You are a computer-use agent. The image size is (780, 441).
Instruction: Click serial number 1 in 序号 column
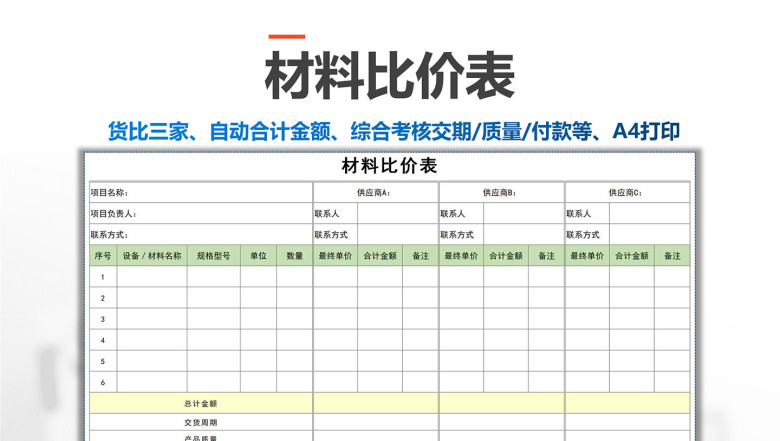click(103, 277)
